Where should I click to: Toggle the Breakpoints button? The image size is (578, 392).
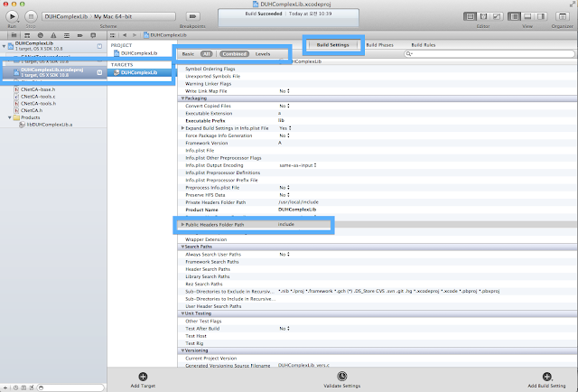[192, 16]
